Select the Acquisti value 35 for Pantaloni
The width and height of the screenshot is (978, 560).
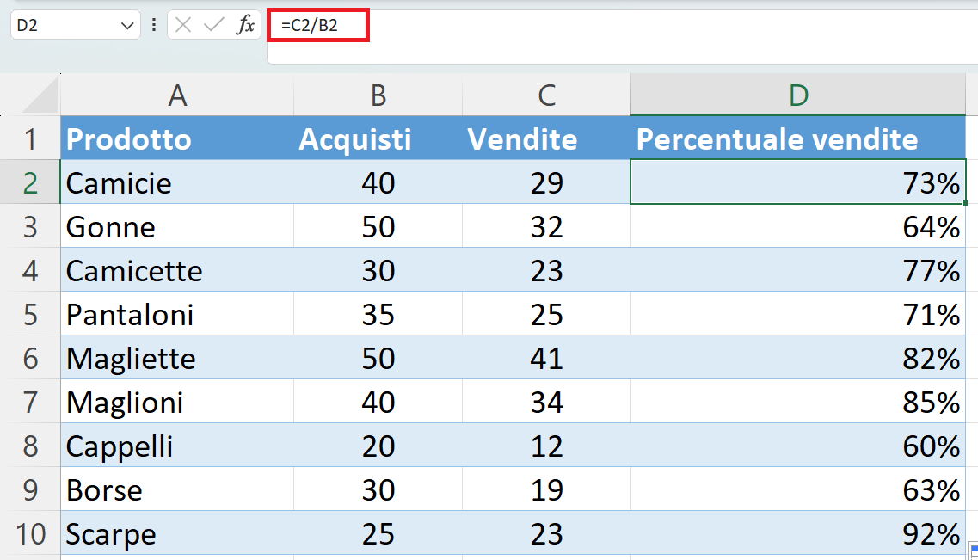click(378, 314)
